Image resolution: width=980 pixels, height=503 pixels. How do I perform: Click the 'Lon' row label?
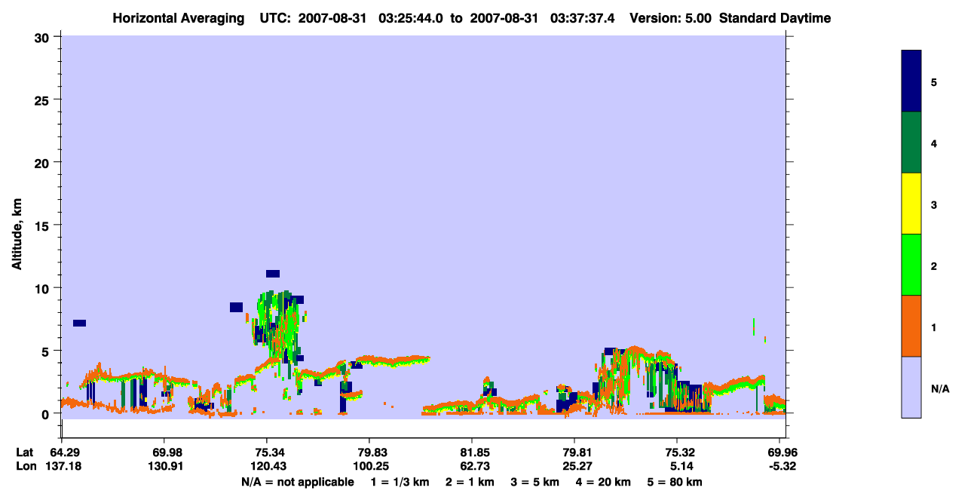[26, 466]
